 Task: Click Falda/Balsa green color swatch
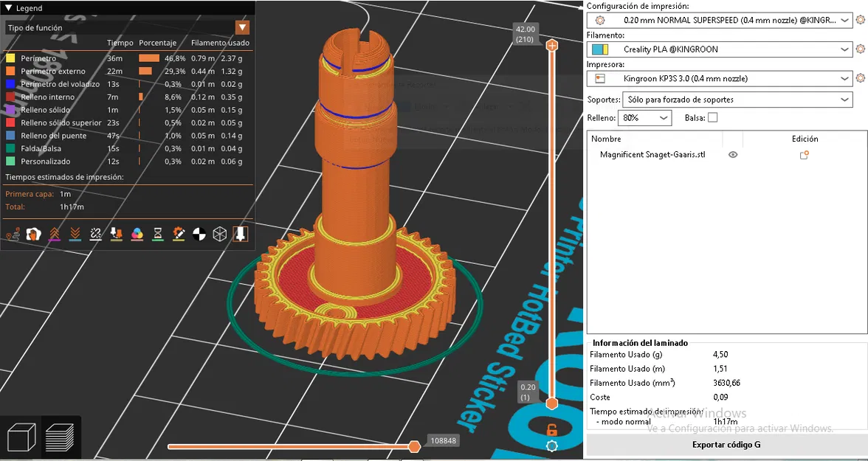(x=10, y=148)
